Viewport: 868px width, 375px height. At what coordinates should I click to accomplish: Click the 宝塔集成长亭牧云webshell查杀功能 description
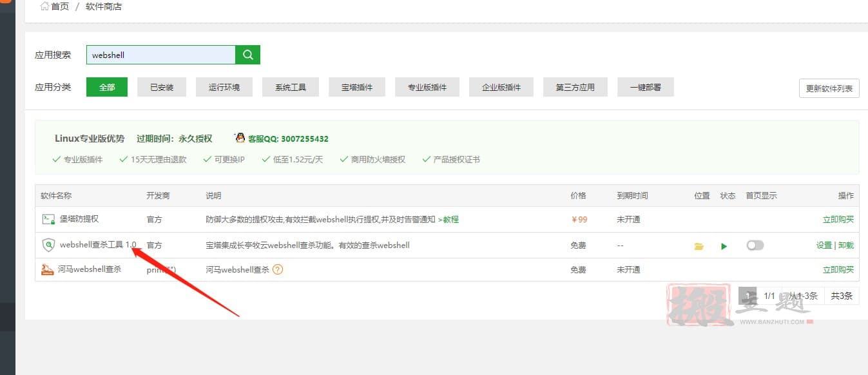(307, 245)
